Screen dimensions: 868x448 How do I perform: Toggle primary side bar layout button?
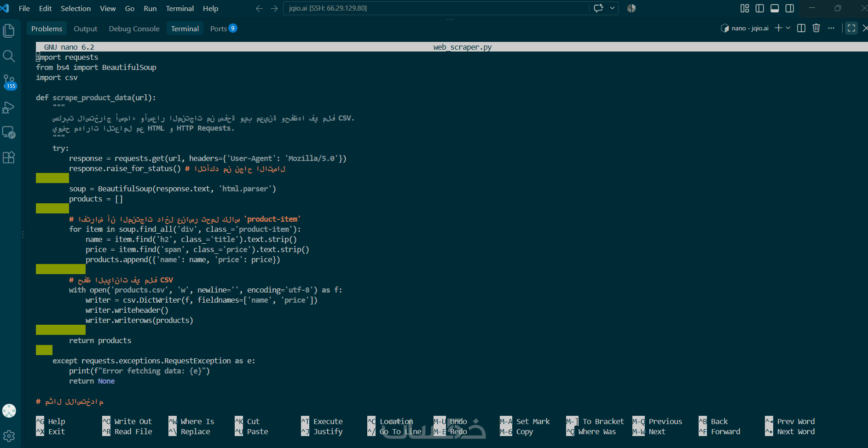pyautogui.click(x=760, y=8)
